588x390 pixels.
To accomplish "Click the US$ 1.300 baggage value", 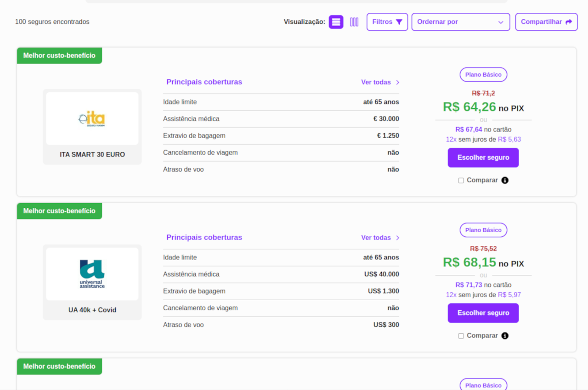I will coord(384,291).
